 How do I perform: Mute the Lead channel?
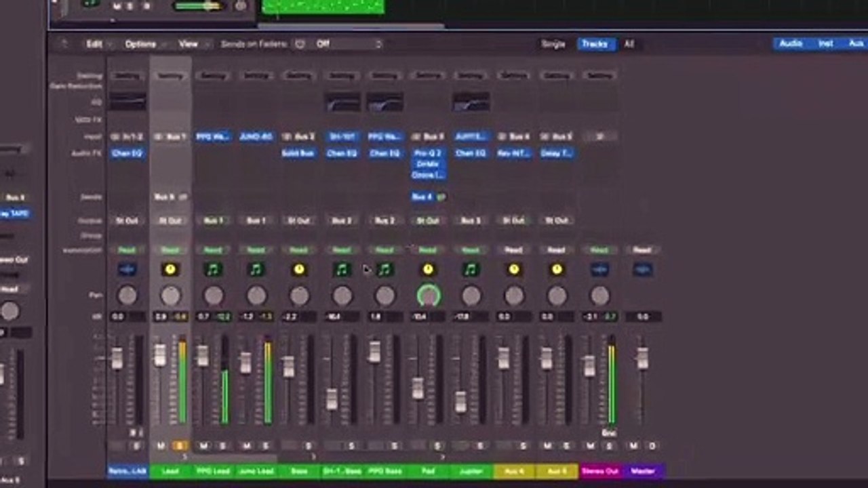[161, 446]
